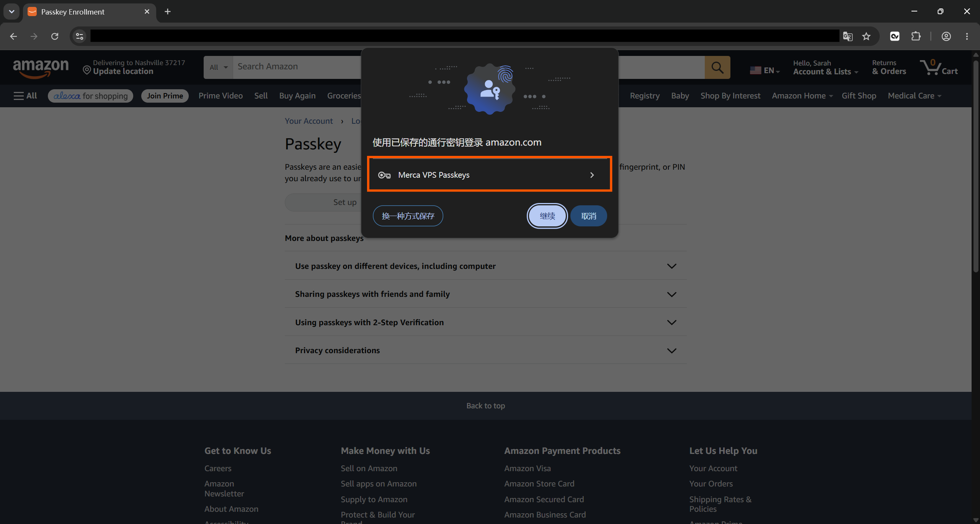The image size is (980, 524).
Task: Open Sell in nav bar
Action: pyautogui.click(x=261, y=96)
